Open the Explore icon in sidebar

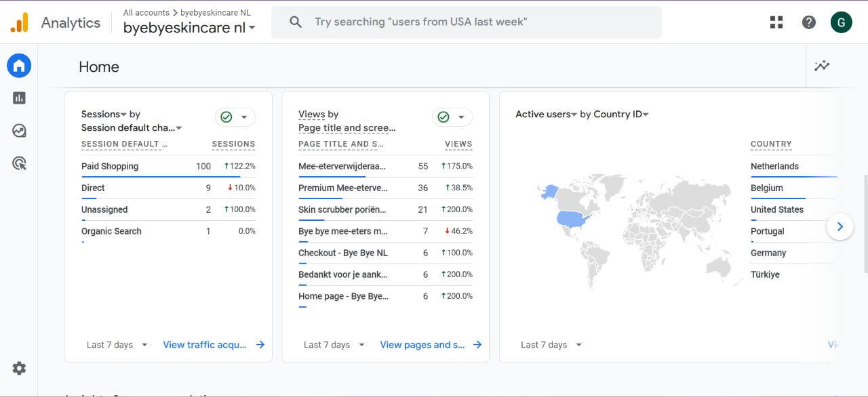[19, 131]
